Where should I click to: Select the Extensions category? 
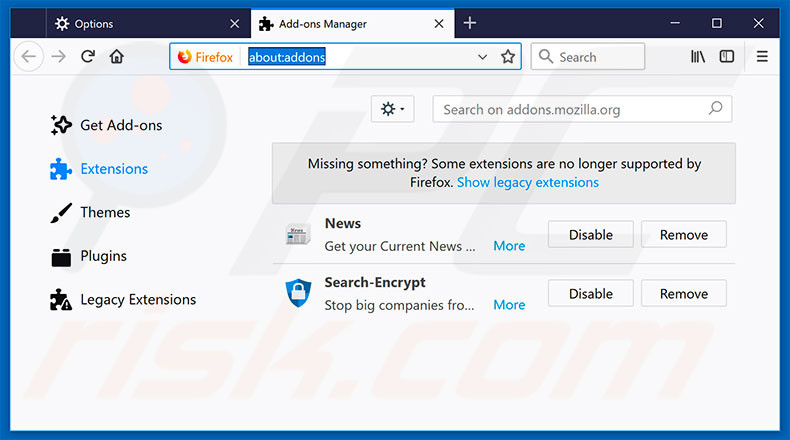tap(99, 169)
